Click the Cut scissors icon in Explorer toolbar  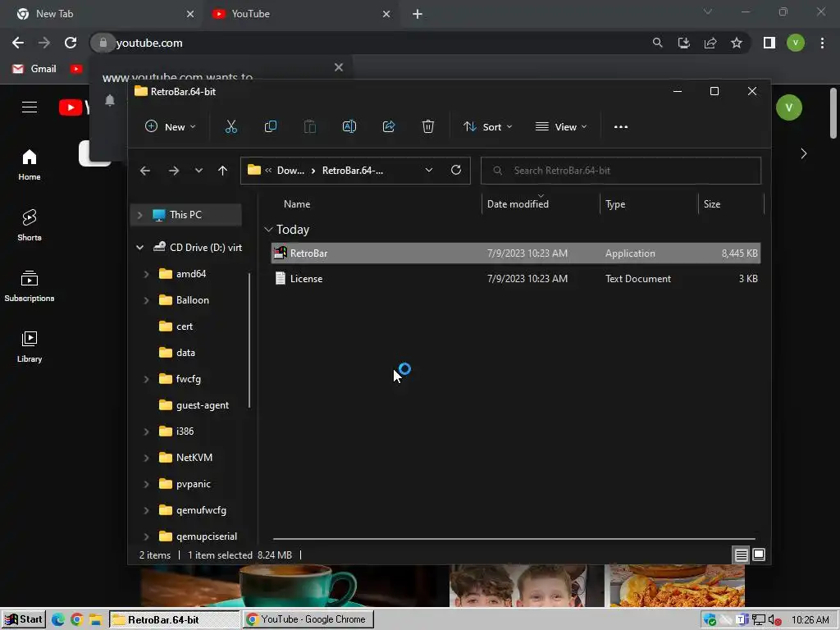[x=231, y=127]
